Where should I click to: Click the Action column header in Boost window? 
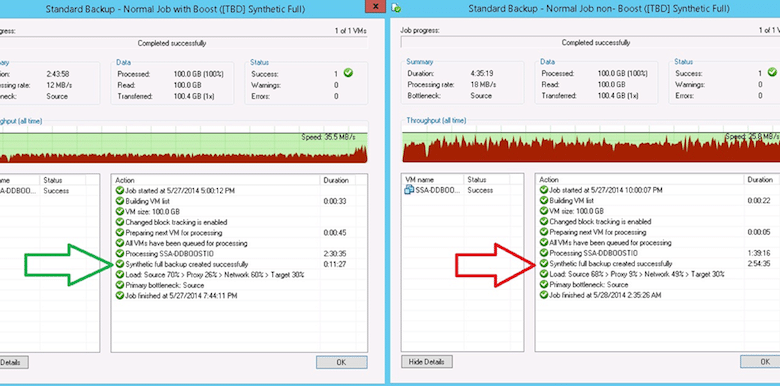point(216,180)
